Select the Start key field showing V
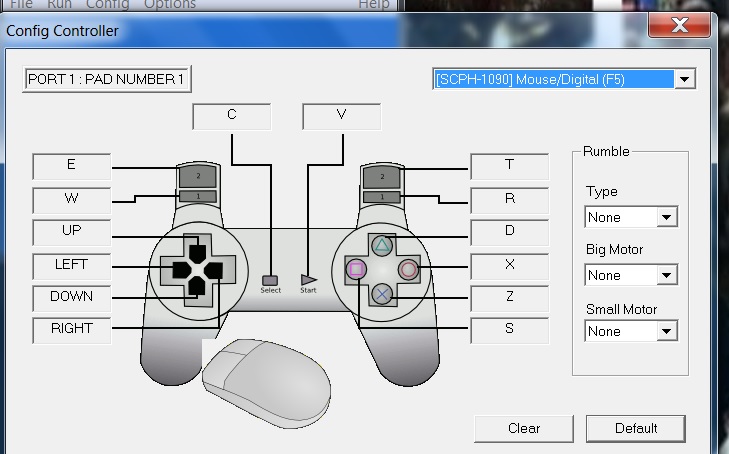 [342, 116]
